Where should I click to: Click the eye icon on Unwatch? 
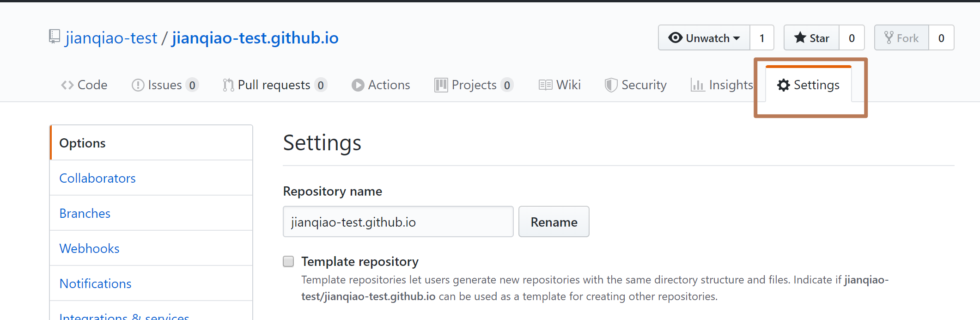point(675,37)
